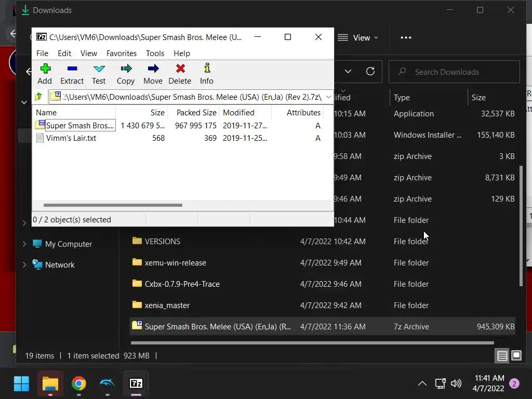Click the xenia_master folder icon
This screenshot has width=532, height=399.
click(x=137, y=305)
